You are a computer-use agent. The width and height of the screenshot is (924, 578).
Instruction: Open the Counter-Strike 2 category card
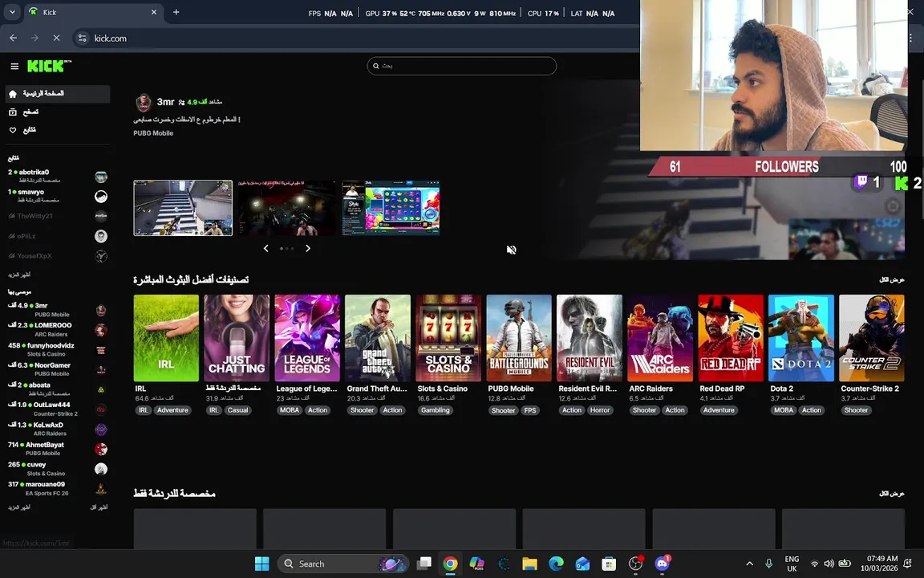[872, 338]
